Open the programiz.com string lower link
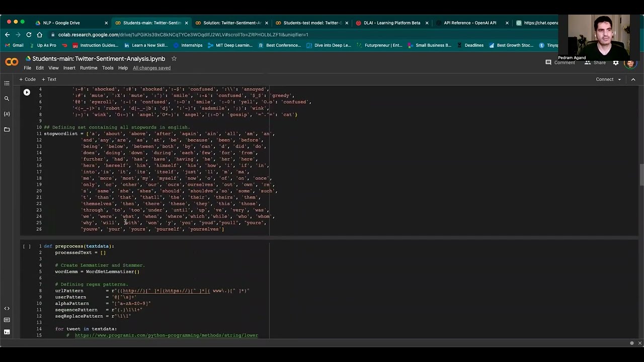 pos(166,335)
